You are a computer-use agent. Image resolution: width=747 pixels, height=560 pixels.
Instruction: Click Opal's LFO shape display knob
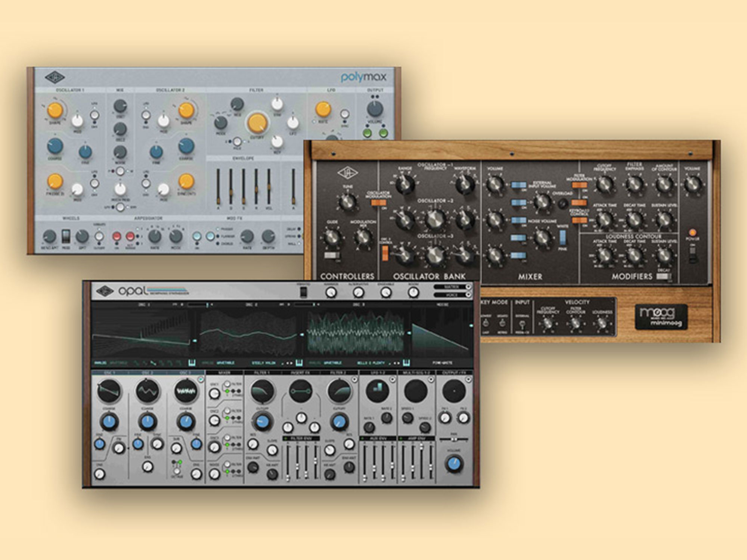378,391
